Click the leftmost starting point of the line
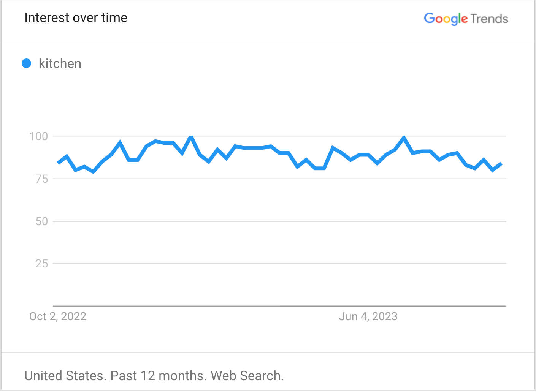The width and height of the screenshot is (536, 392). click(x=58, y=163)
